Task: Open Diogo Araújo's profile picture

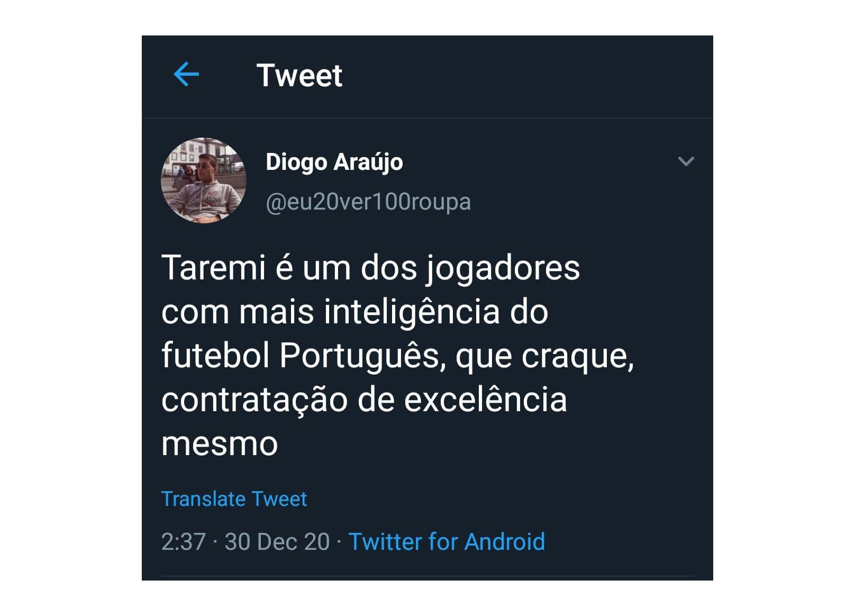Action: (204, 180)
